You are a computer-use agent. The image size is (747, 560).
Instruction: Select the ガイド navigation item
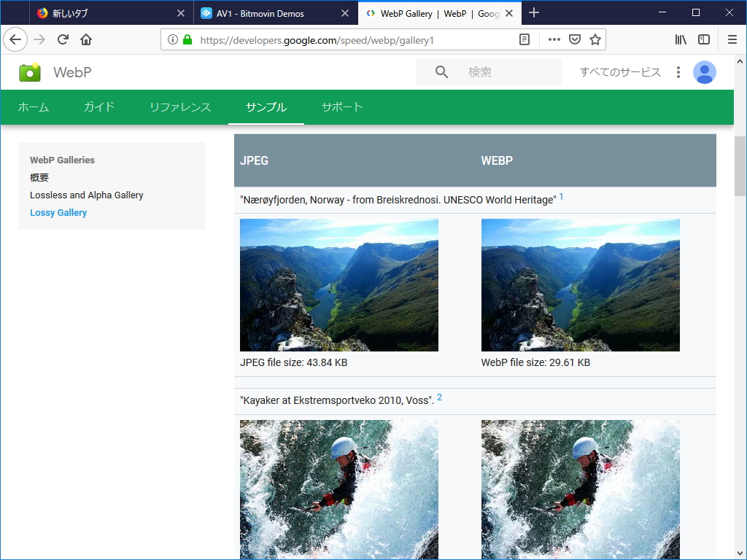[98, 106]
